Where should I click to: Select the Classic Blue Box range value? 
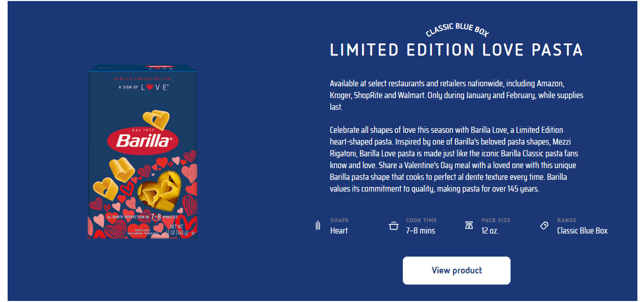pyautogui.click(x=582, y=231)
